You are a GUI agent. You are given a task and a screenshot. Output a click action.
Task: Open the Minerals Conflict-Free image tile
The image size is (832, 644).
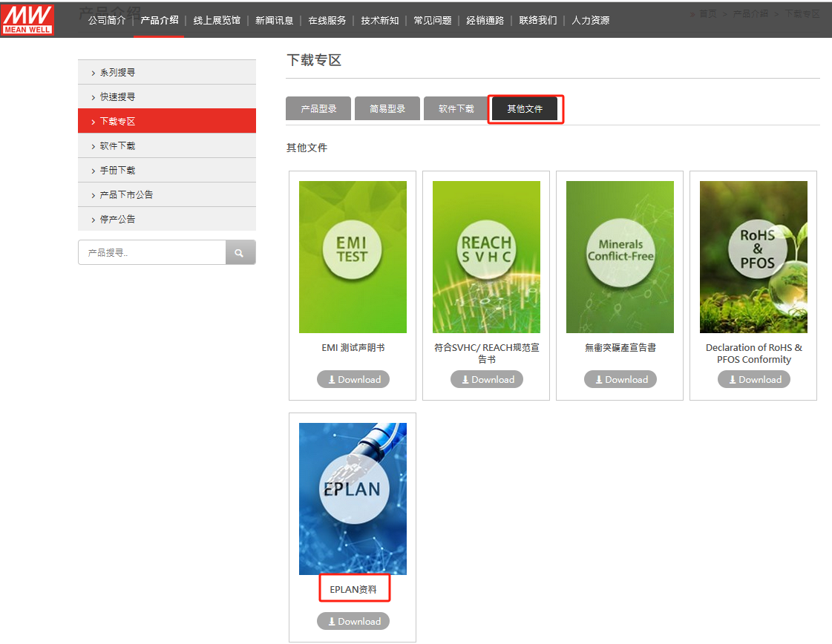point(620,257)
